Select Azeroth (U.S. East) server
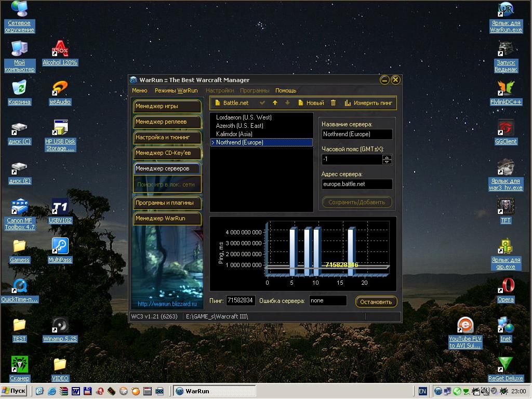The width and height of the screenshot is (532, 399). tap(261, 126)
